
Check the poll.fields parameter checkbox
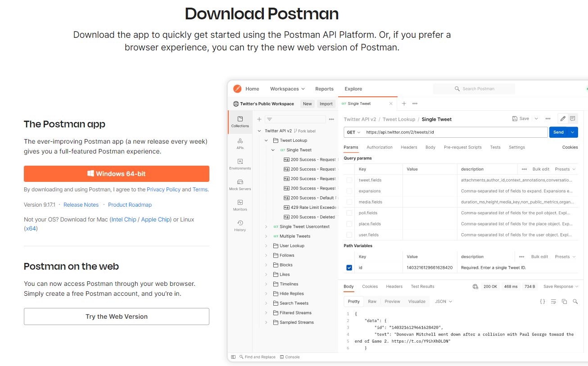pos(349,213)
